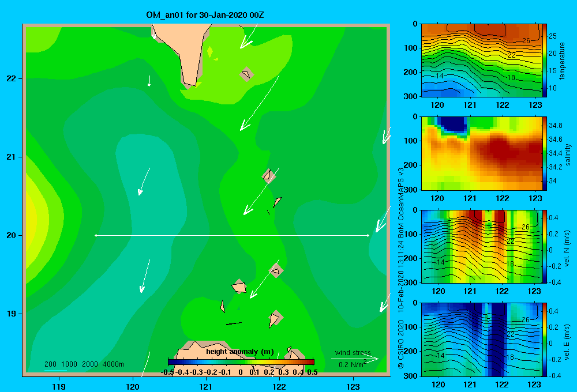
Task: Click the 'vel. E (m/s)' colorbar label
Action: (x=567, y=341)
